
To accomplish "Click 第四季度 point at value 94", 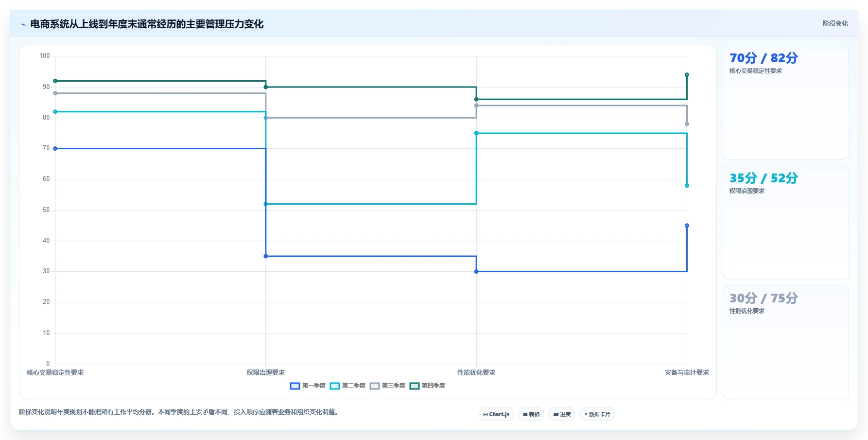I will 687,75.
